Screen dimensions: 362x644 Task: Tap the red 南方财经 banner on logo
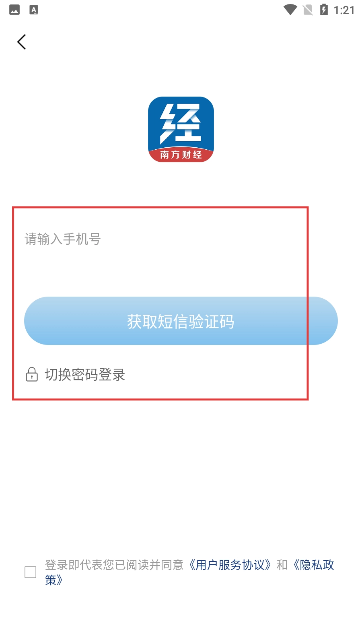[x=181, y=155]
